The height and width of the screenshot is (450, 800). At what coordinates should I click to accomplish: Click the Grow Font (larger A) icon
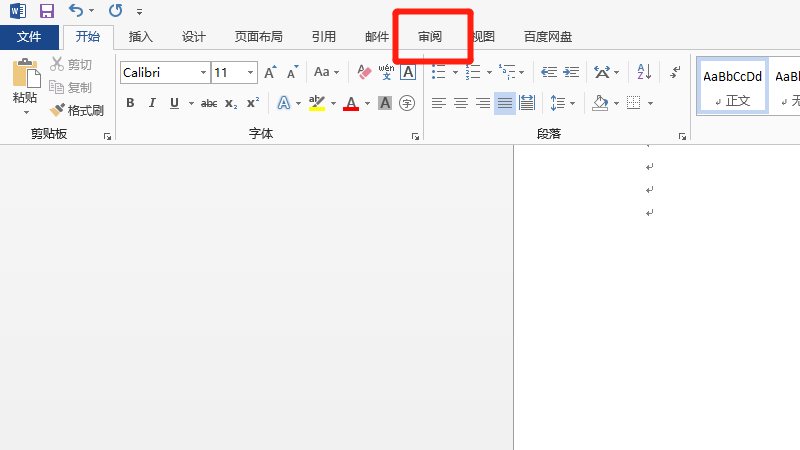pyautogui.click(x=270, y=72)
